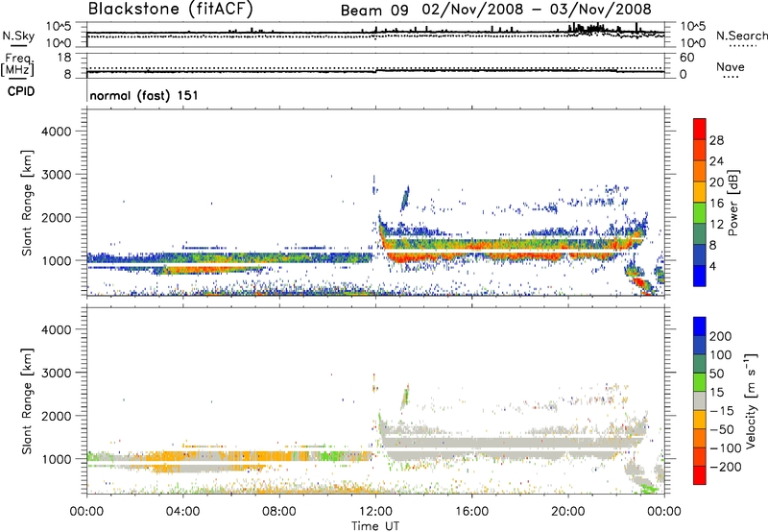Click the blue 200 segment of Velocity bar
Image resolution: width=768 pixels, height=532 pixels.
[700, 326]
